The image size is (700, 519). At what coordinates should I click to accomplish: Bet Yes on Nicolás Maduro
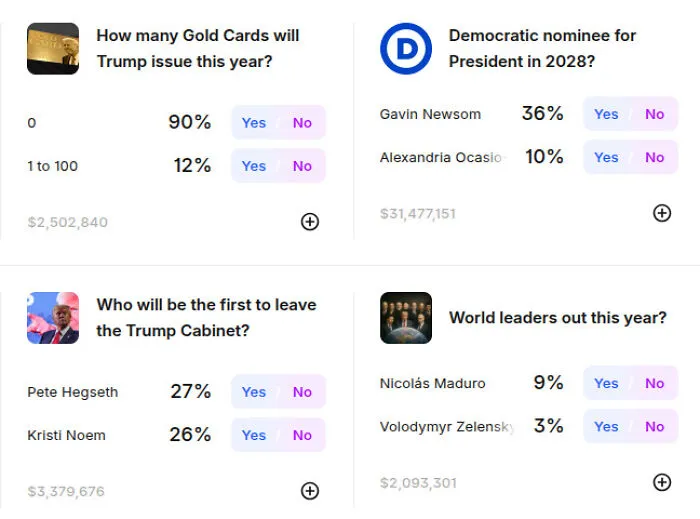606,383
